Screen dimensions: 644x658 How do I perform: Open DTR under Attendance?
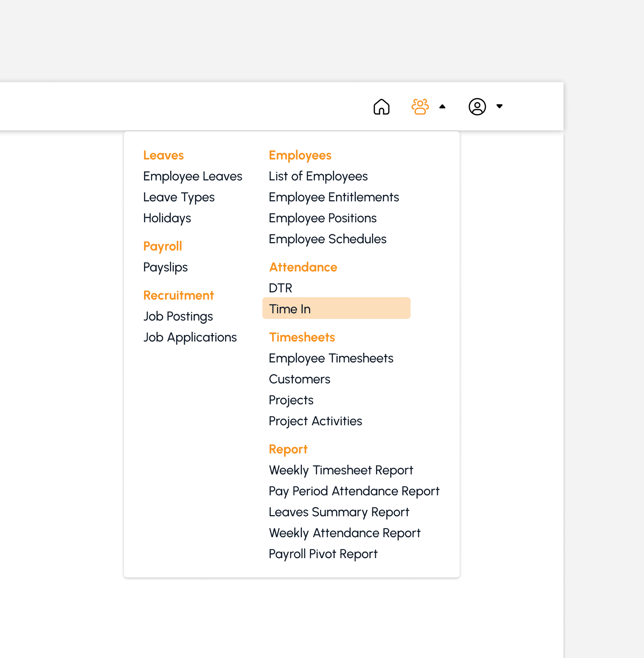[281, 288]
